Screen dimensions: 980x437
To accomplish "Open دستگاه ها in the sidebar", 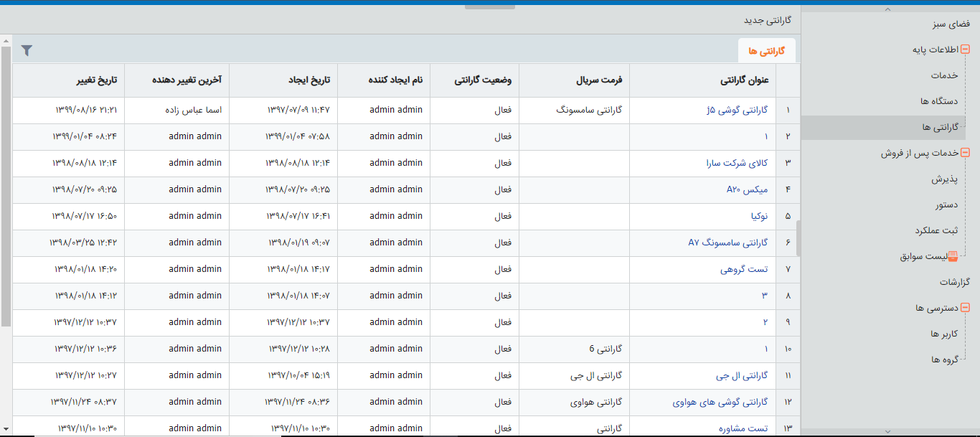I will point(940,101).
